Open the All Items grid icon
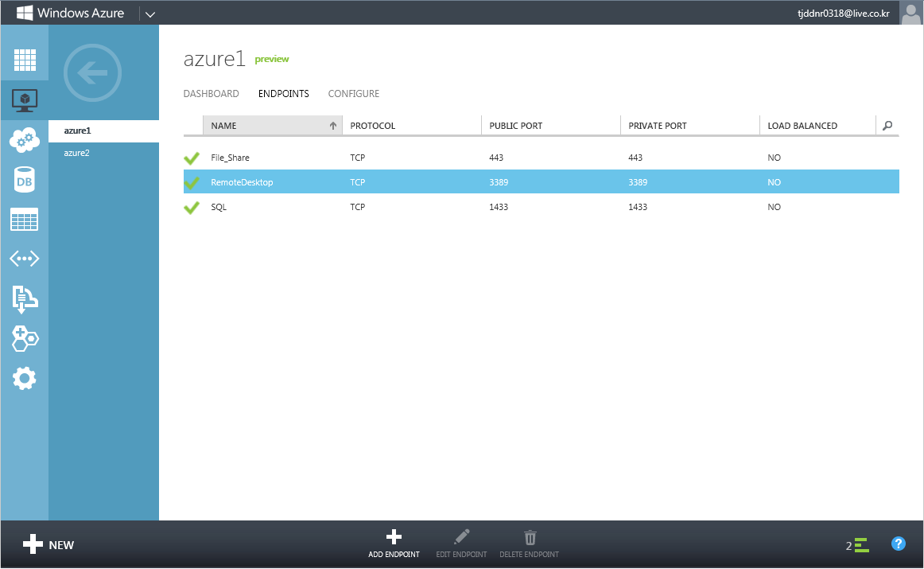 pos(25,60)
